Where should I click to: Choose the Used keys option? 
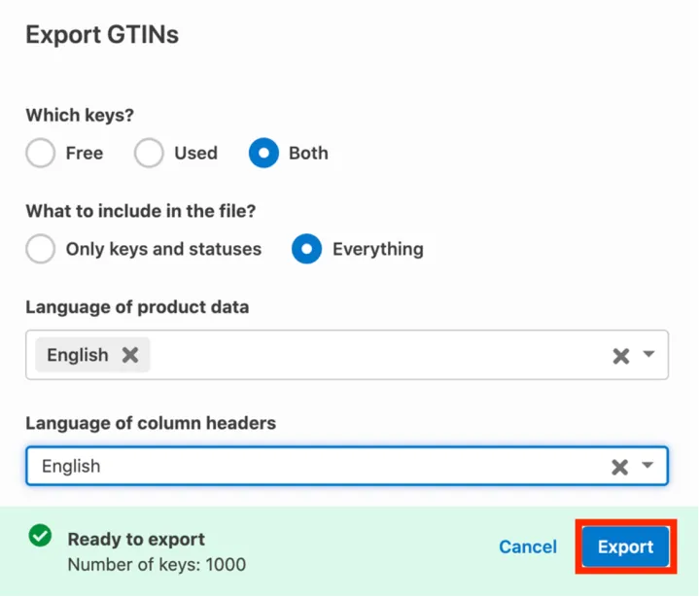[149, 154]
